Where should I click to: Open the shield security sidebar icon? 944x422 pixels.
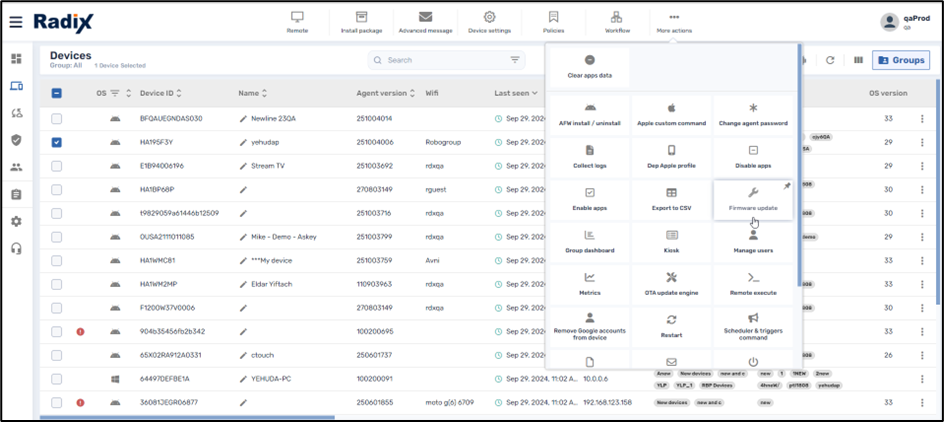coord(16,140)
